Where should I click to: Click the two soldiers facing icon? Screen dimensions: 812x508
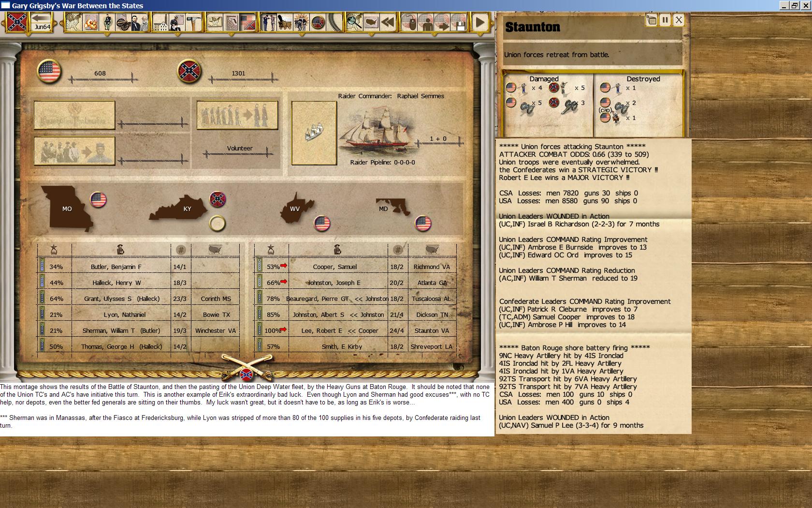269,22
